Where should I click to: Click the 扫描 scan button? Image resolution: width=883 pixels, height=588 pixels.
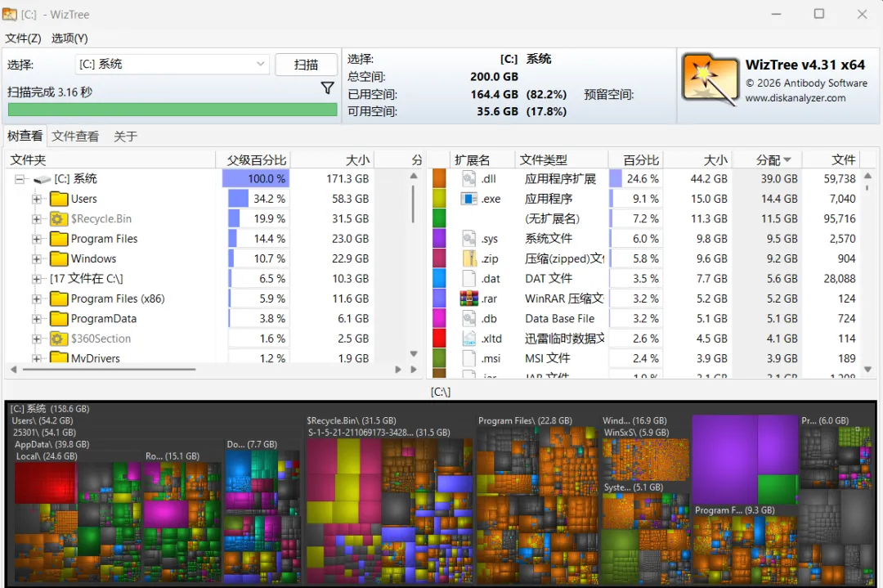click(307, 65)
